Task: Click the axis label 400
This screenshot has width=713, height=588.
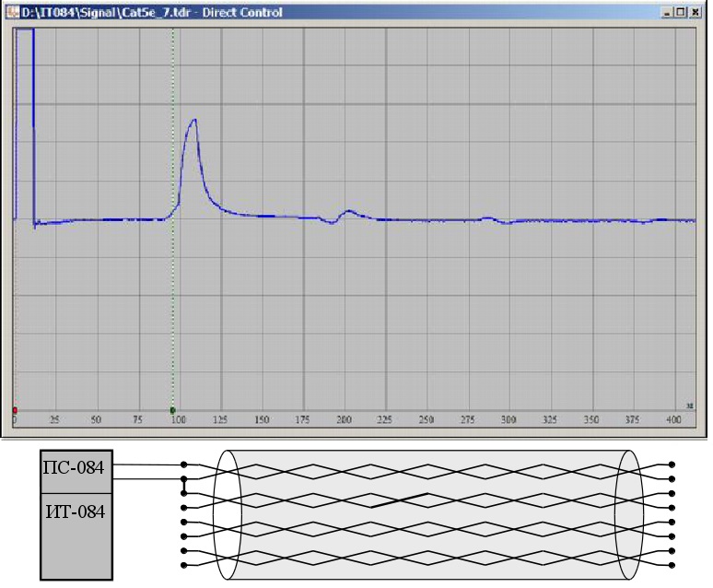Action: coord(673,419)
